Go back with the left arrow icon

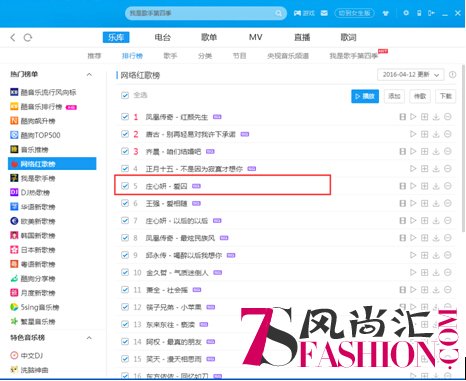tap(13, 37)
